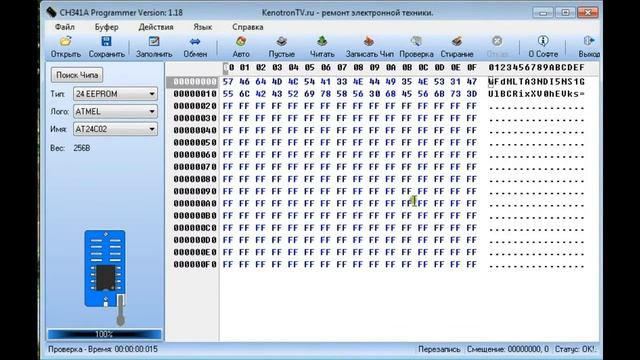Viewport: 640px width, 360px height.
Task: Click the О Софте info icon
Action: pyautogui.click(x=543, y=41)
